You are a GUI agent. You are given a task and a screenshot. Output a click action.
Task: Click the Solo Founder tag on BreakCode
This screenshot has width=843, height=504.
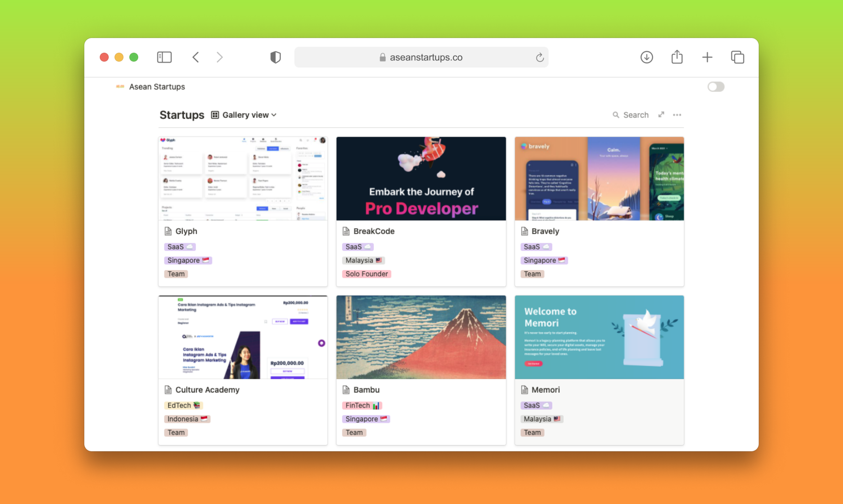click(367, 274)
